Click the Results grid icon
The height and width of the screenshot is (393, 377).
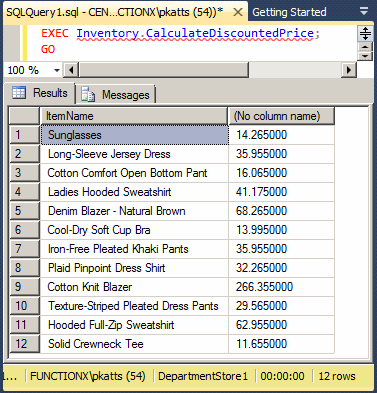click(x=19, y=93)
